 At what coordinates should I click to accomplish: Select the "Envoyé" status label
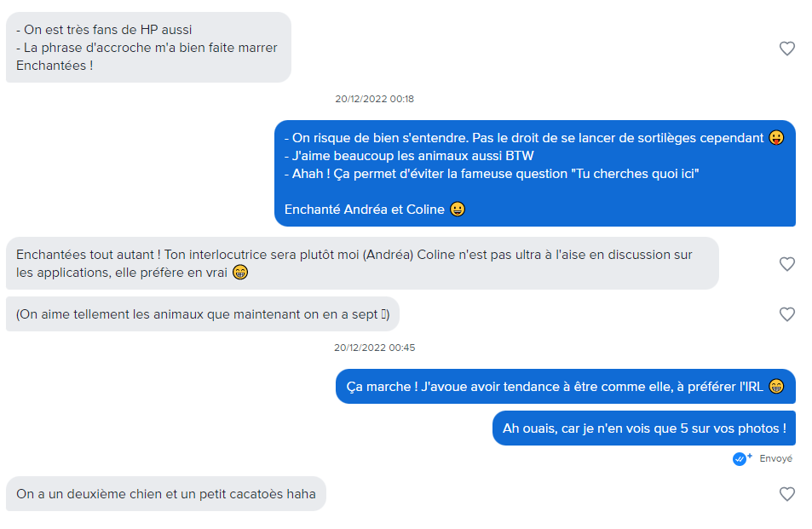775,458
